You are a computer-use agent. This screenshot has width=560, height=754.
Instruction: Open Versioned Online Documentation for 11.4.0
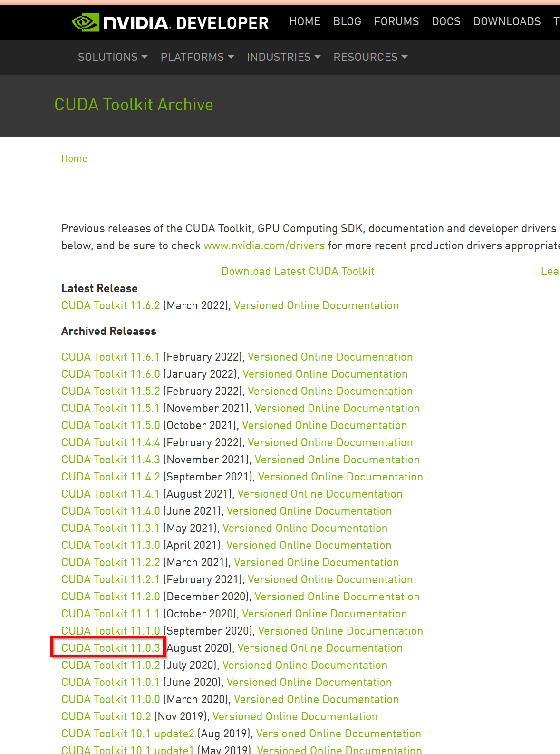pos(309,511)
